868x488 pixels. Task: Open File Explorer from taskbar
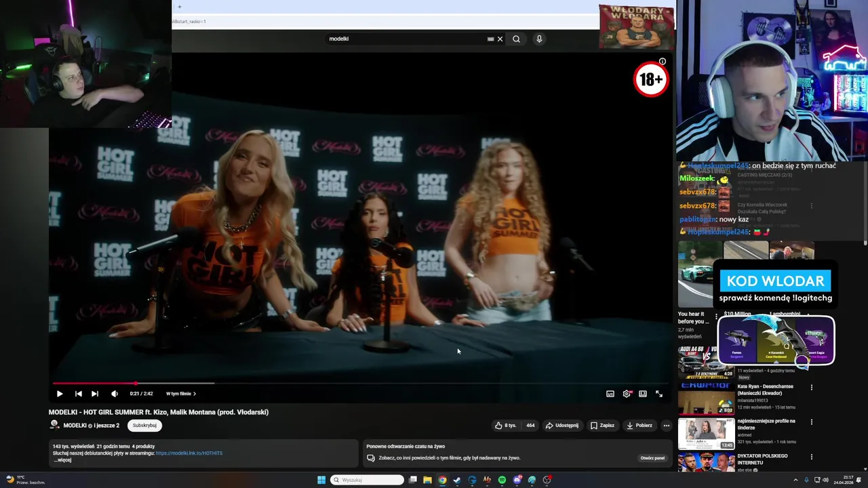click(x=427, y=480)
